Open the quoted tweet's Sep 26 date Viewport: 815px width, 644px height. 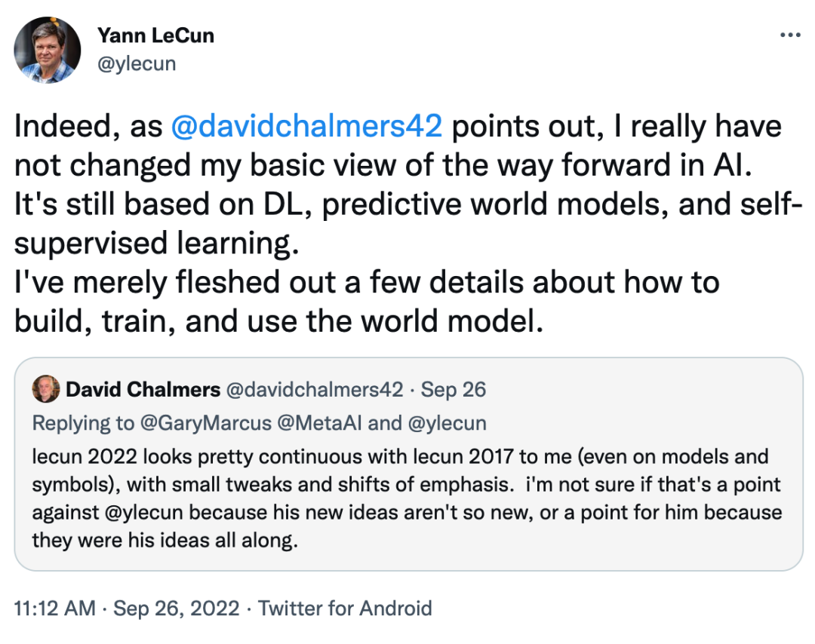coord(453,390)
